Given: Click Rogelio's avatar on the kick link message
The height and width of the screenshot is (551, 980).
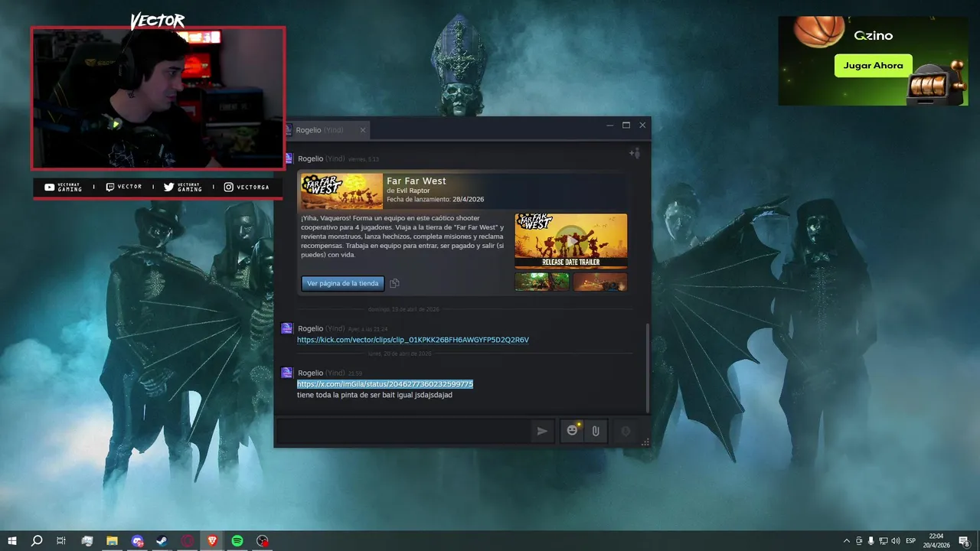Looking at the screenshot, I should click(x=287, y=328).
